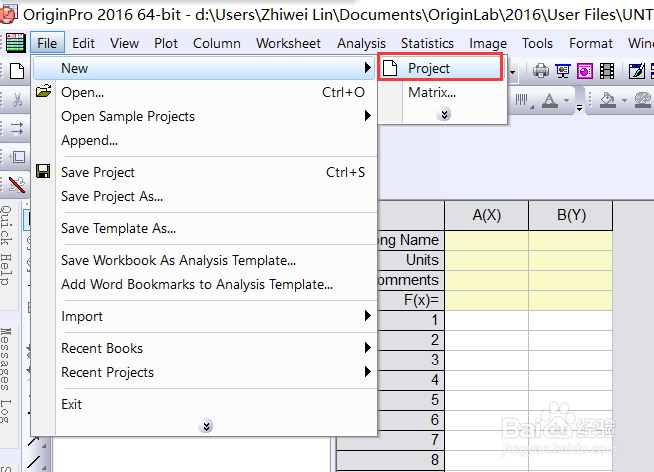
Task: Choose Exit from File menu
Action: (204, 404)
